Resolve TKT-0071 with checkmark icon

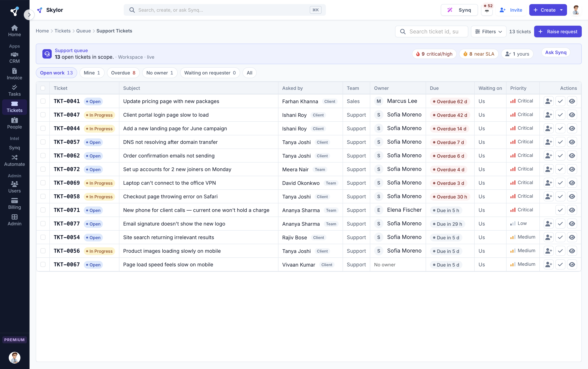click(560, 210)
